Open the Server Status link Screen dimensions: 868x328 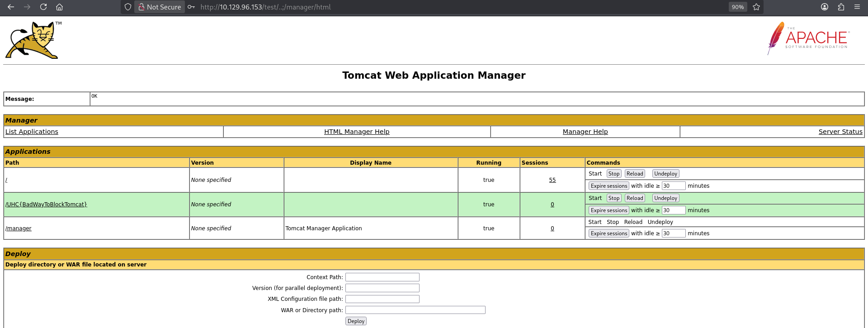(x=840, y=132)
